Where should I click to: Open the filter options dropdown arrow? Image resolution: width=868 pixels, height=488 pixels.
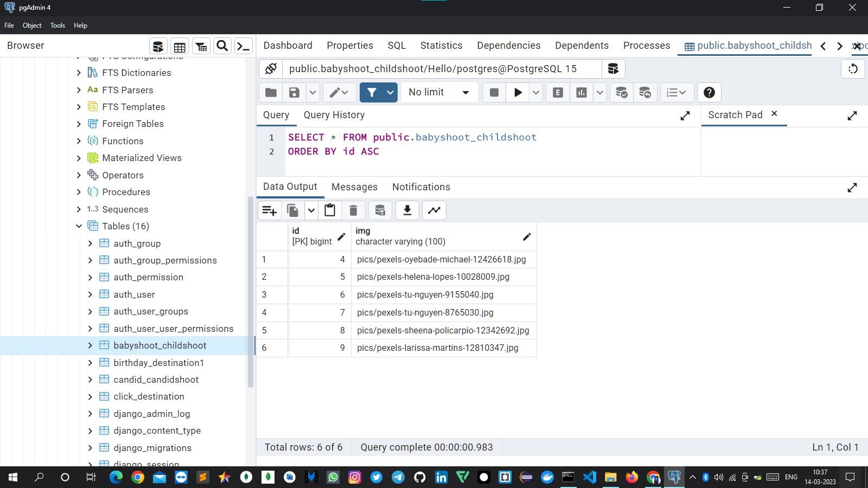click(390, 92)
